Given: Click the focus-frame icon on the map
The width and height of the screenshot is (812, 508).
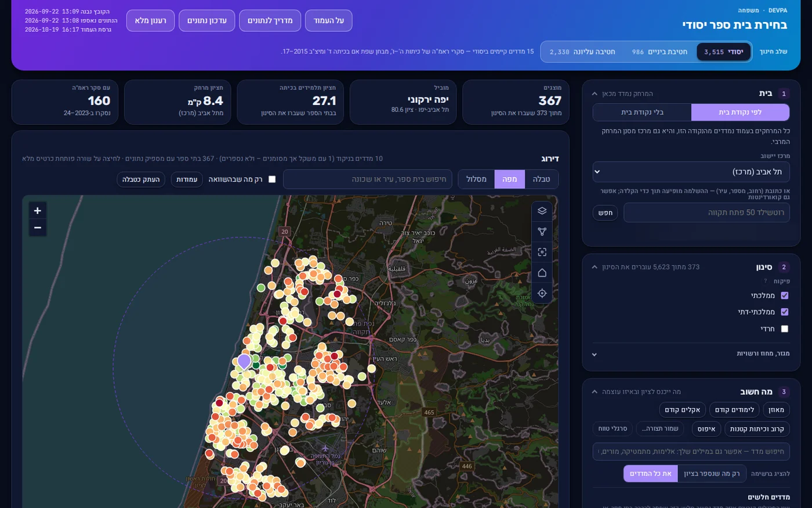Looking at the screenshot, I should (542, 252).
